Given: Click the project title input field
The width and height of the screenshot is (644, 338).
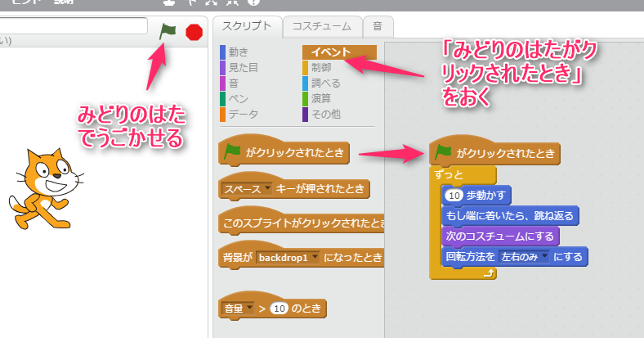Looking at the screenshot, I should 73,25.
